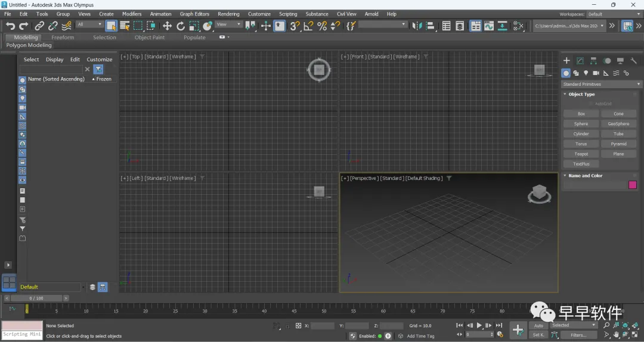Viewport: 644px width, 342px height.
Task: Open the Modify panel tab
Action: coord(580,61)
